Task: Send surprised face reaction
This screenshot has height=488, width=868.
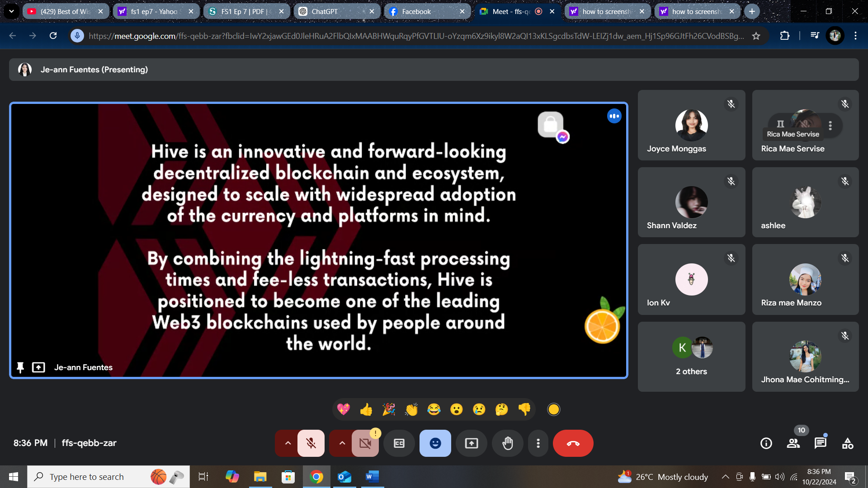Action: (457, 409)
